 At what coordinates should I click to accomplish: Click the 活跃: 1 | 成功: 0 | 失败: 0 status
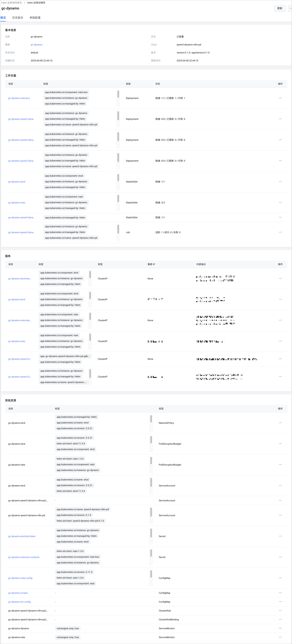tap(168, 232)
